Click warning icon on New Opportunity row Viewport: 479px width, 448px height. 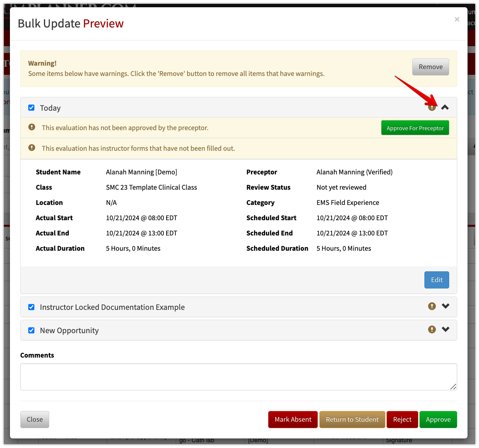pyautogui.click(x=432, y=329)
